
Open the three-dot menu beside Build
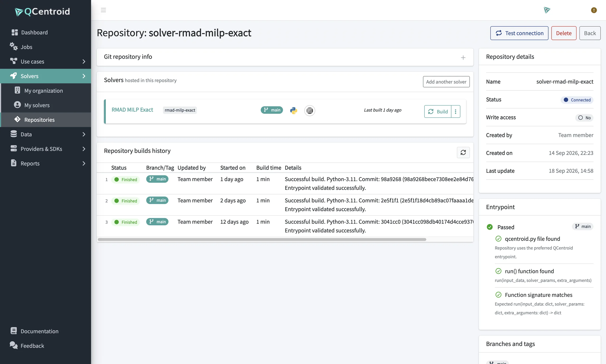(x=455, y=112)
